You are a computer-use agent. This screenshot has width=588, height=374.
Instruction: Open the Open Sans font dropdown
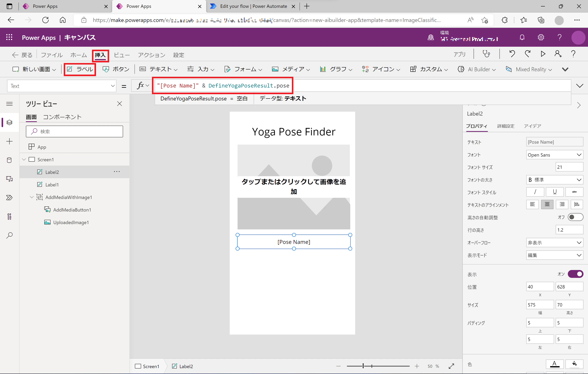point(554,155)
